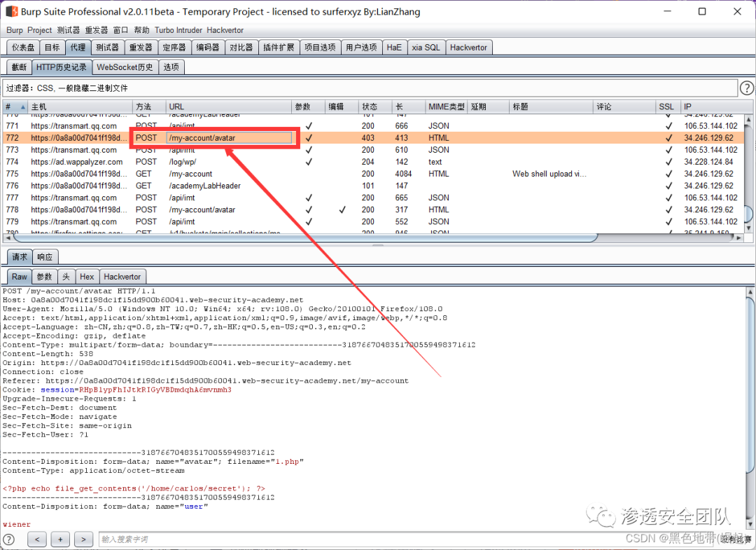Open the Turbo Intruder menu
Viewport: 756px width, 550px height.
[178, 30]
